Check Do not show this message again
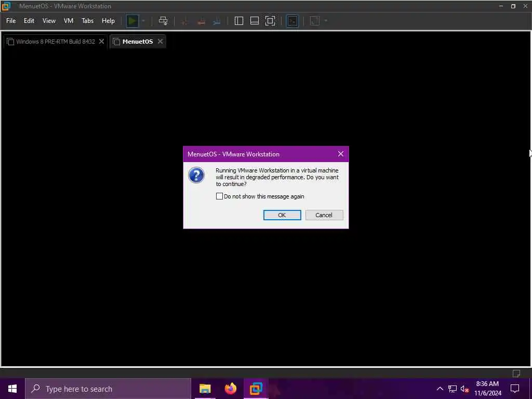 coord(220,196)
